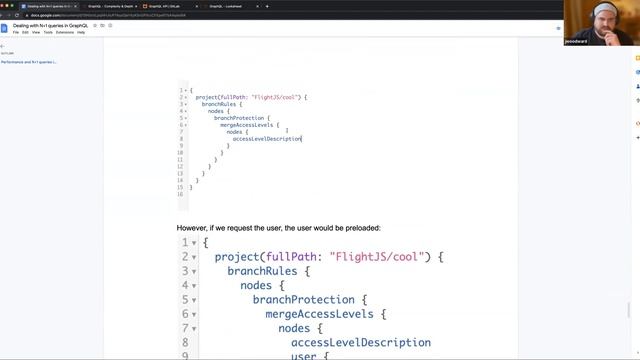Reload the page with the refresh button
Viewport: 640px width, 360px height.
[17, 15]
